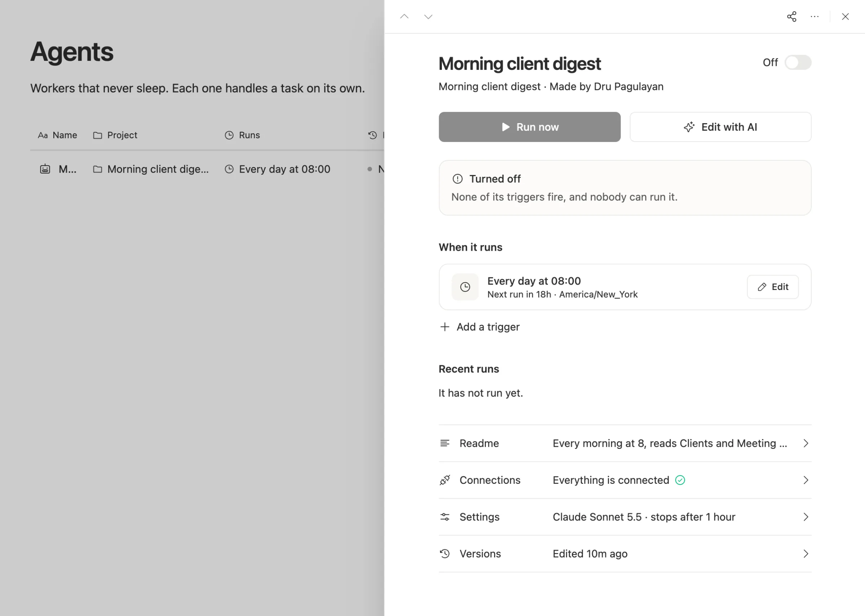This screenshot has height=616, width=865.
Task: Sort by the Name column header
Action: 57,135
